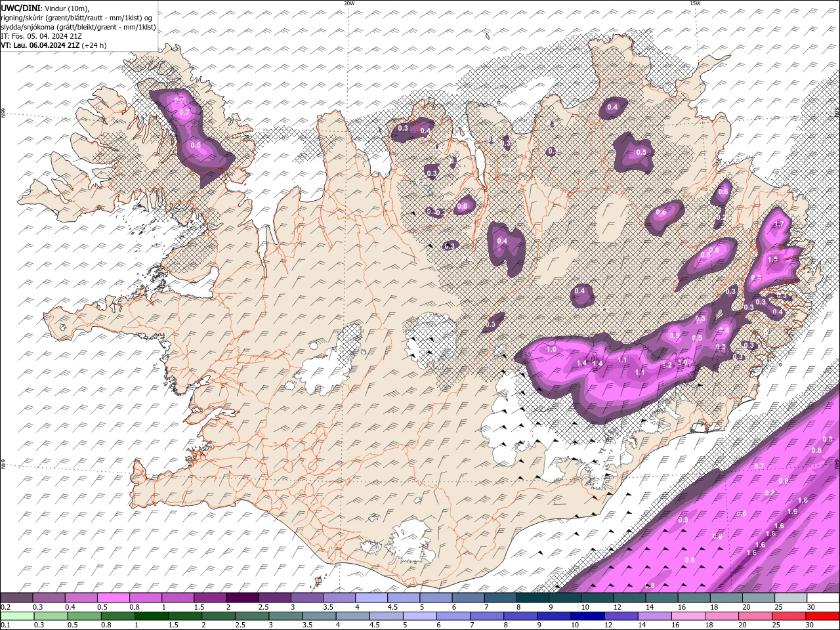Viewport: 840px width, 630px height.
Task: Click the 'VT: Lau. 06.04.2024 21Z (+24 h)' line
Action: 54,45
